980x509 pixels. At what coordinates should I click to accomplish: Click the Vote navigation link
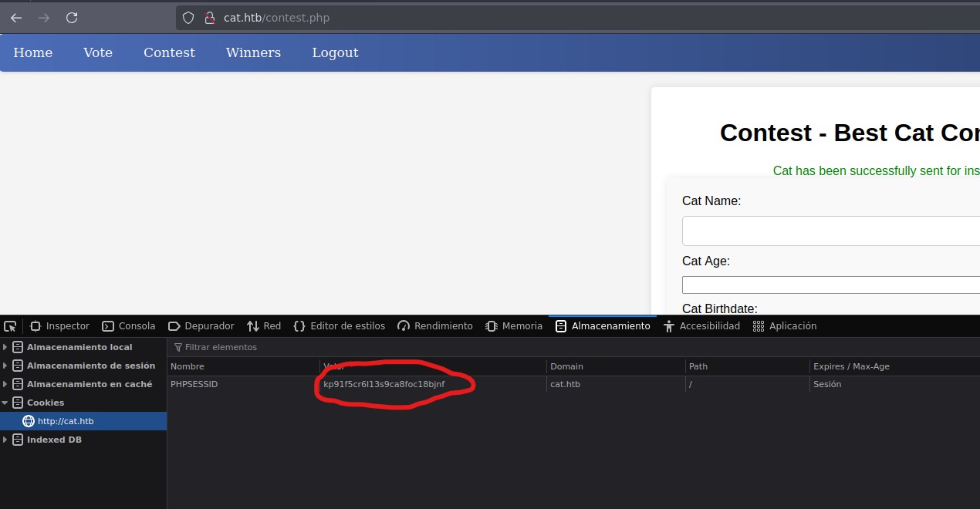point(98,52)
